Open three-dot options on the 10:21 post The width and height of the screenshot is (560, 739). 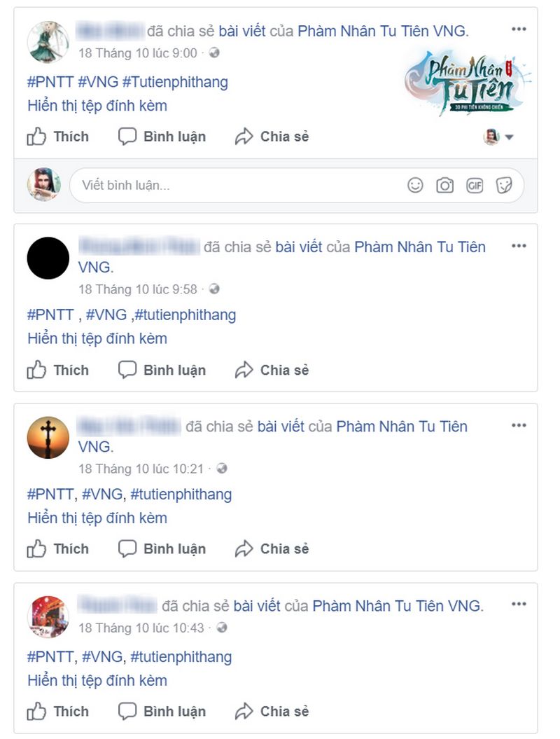pyautogui.click(x=519, y=425)
